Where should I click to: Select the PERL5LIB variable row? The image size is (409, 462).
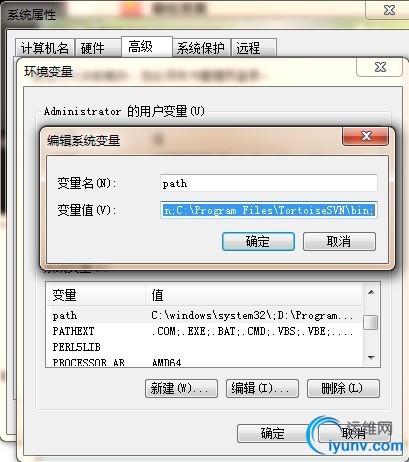(204, 347)
